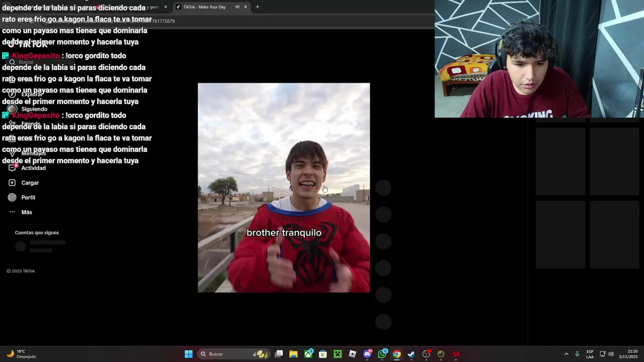The image size is (644, 362).
Task: Click the playing TikTok video
Action: (284, 188)
